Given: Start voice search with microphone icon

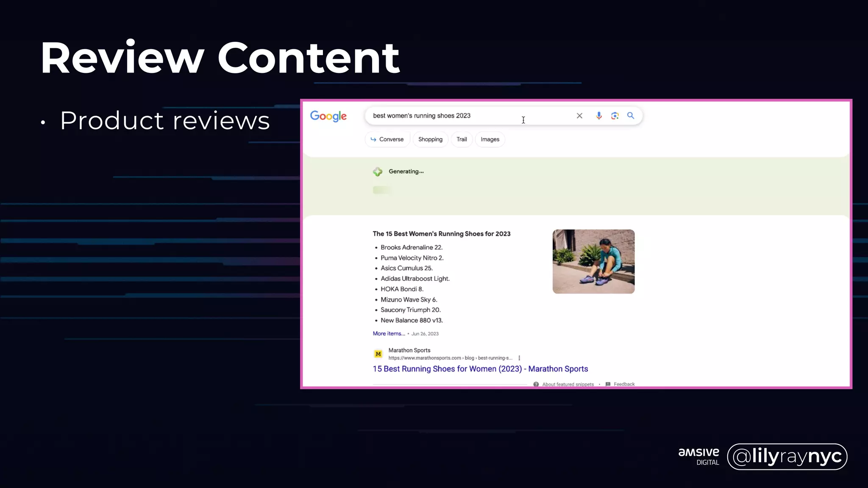Looking at the screenshot, I should pos(598,116).
